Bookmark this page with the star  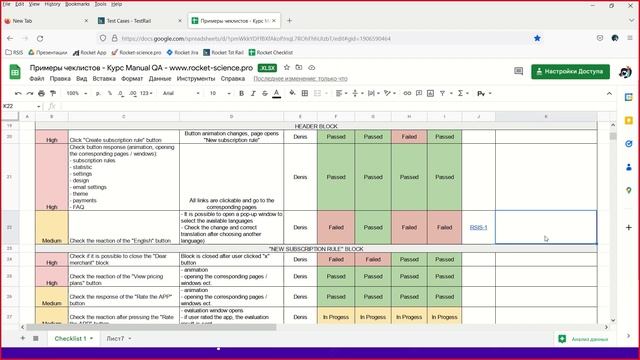pos(537,38)
